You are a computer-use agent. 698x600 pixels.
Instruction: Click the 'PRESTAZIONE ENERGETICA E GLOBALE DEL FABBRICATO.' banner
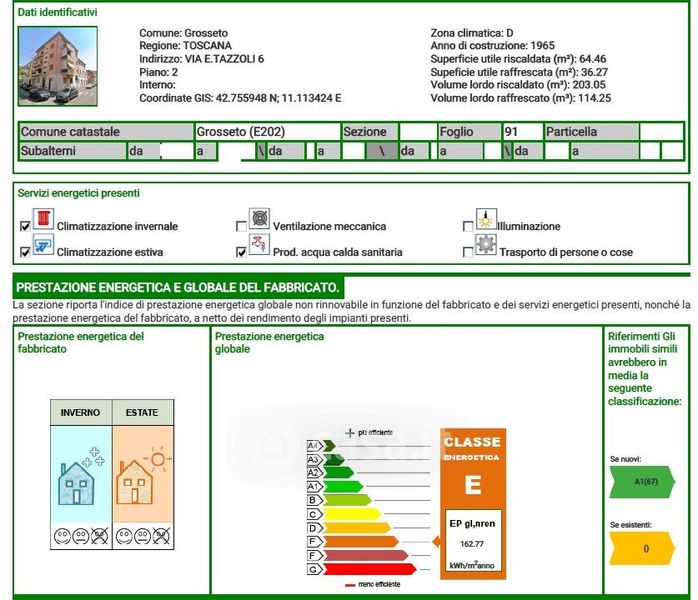(178, 288)
